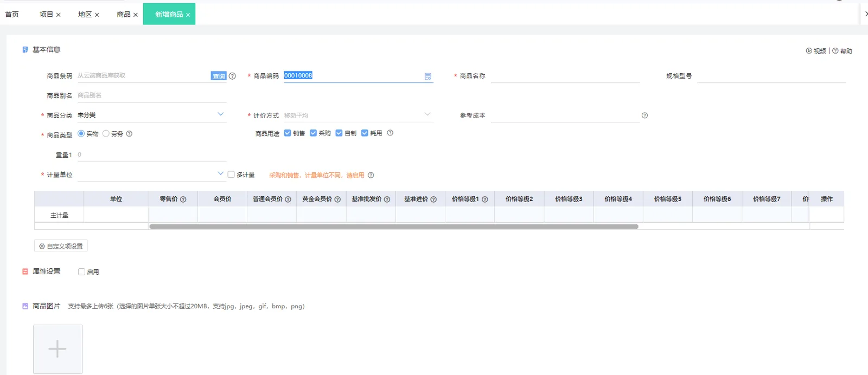Click the help icon after 耗用 checkbox
Screen dimensions: 868x375
[390, 133]
